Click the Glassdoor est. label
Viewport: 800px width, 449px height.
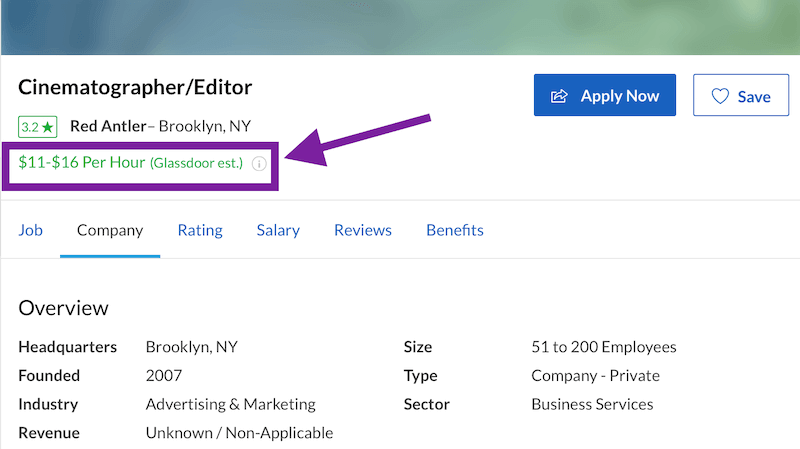pyautogui.click(x=196, y=163)
